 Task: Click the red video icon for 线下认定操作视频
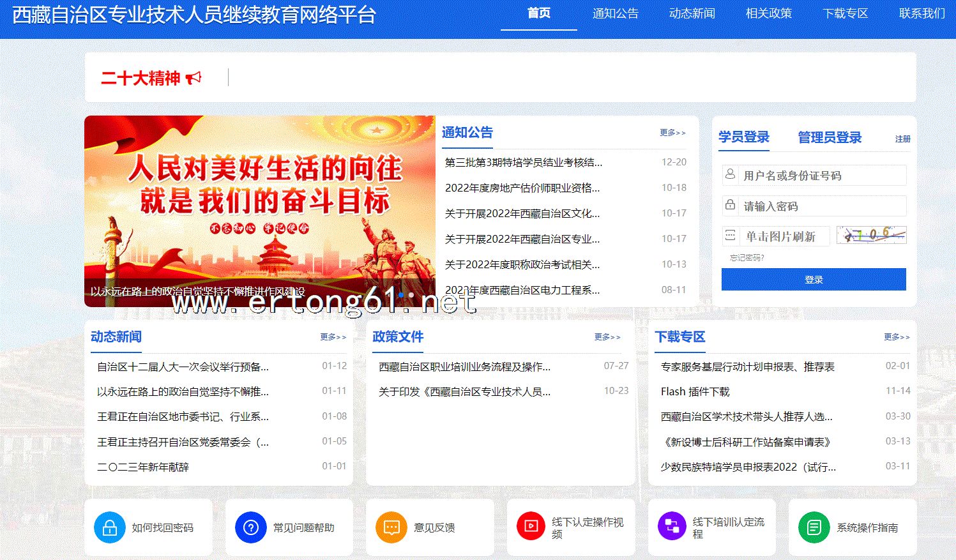click(531, 527)
